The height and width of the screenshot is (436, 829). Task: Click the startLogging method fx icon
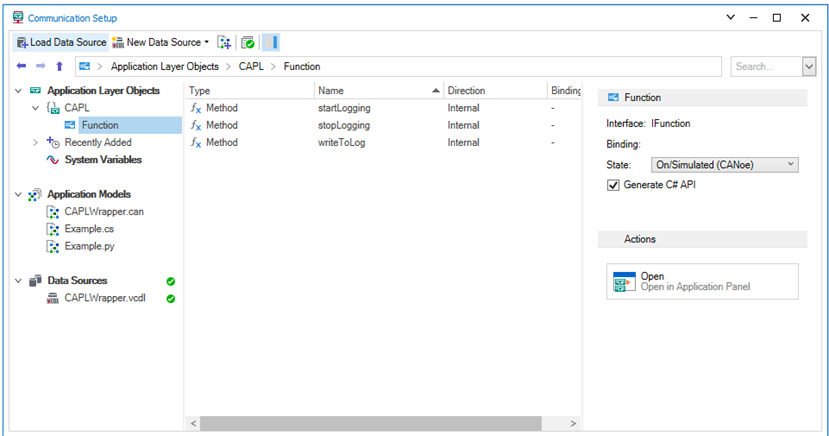tap(196, 108)
